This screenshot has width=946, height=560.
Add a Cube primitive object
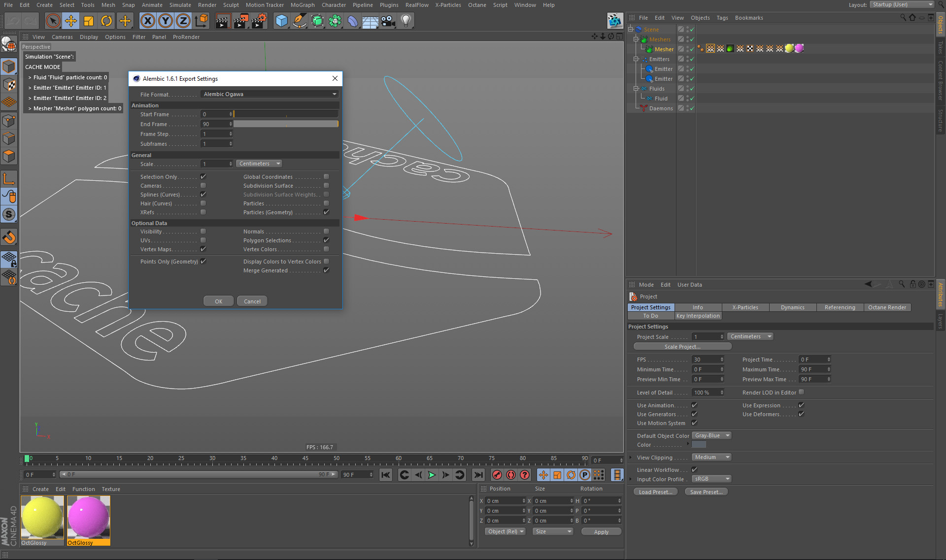(281, 21)
